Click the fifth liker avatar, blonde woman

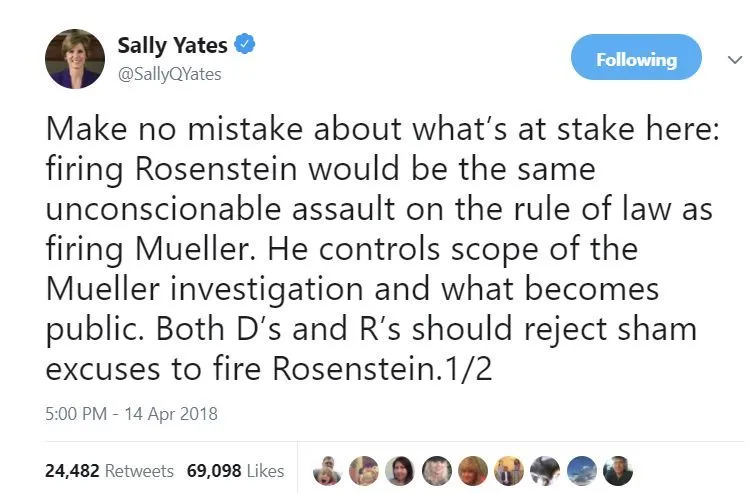473,470
